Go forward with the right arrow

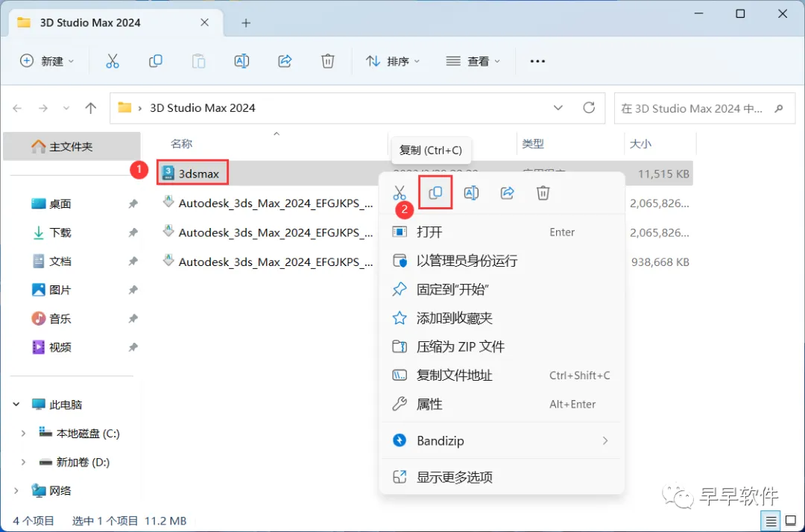[x=43, y=108]
